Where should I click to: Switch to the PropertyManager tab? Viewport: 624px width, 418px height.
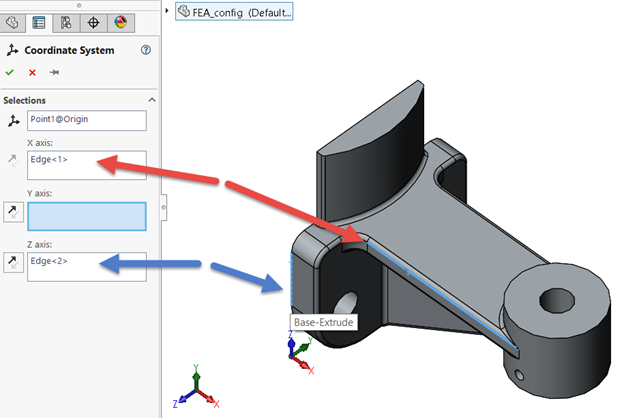(x=39, y=21)
